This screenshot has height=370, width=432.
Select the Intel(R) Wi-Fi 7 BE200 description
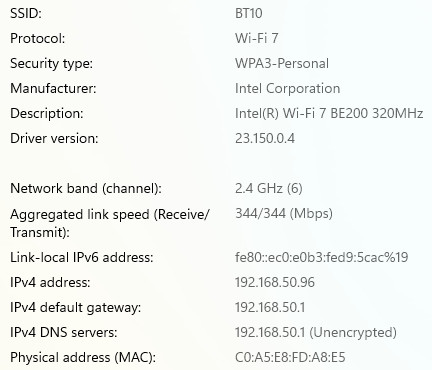329,113
